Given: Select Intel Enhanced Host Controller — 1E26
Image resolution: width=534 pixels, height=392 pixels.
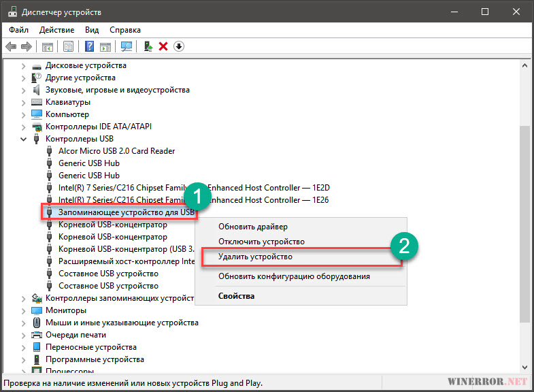Looking at the screenshot, I should [193, 200].
